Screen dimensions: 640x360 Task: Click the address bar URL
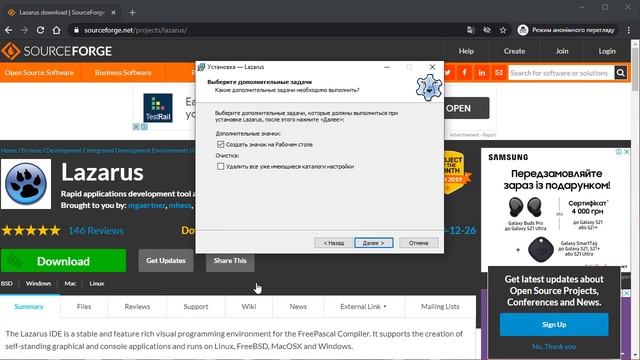pyautogui.click(x=135, y=30)
